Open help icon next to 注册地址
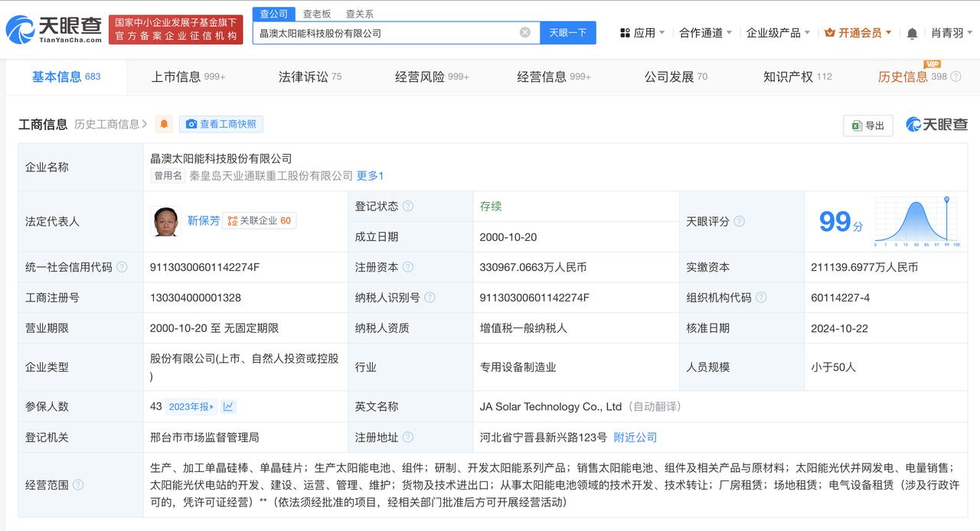Viewport: 980px width, 531px height. [x=408, y=438]
